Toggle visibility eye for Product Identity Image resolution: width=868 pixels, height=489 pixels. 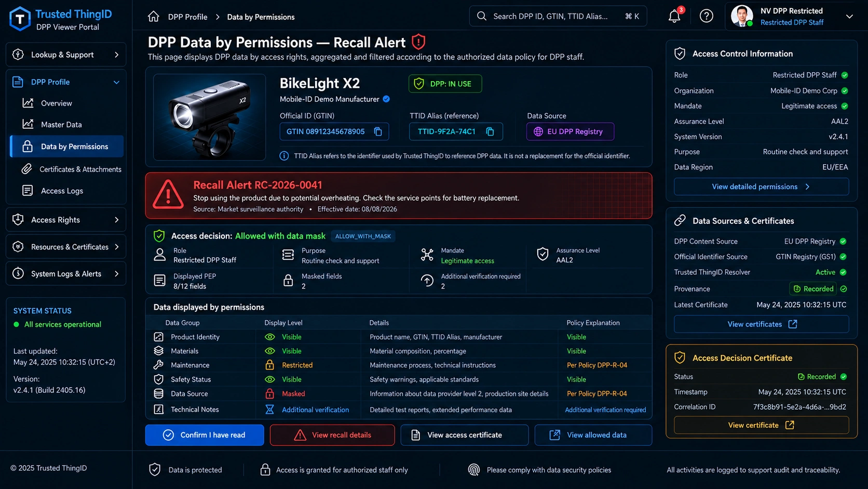[270, 337]
